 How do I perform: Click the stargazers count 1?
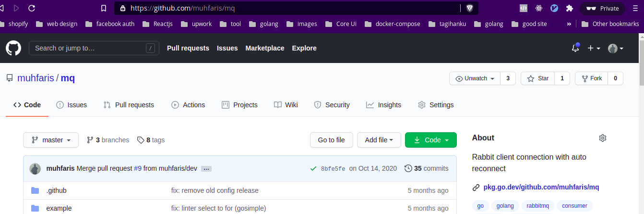point(562,78)
